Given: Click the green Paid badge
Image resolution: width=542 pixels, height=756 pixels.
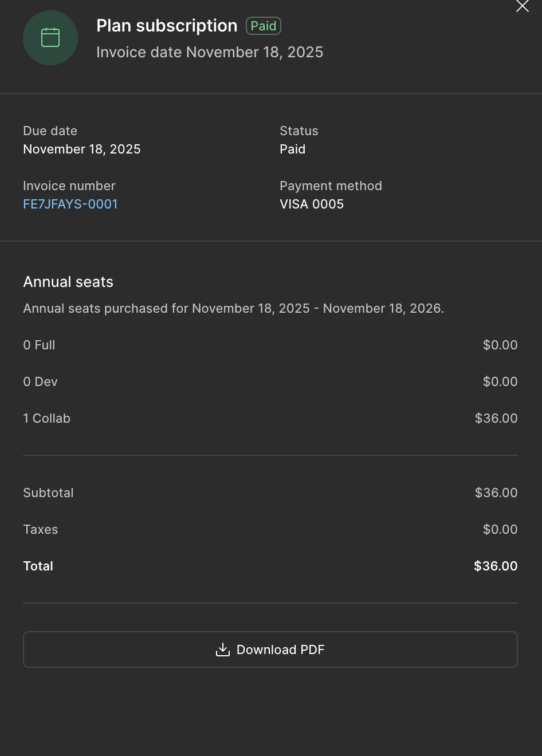Looking at the screenshot, I should 264,26.
